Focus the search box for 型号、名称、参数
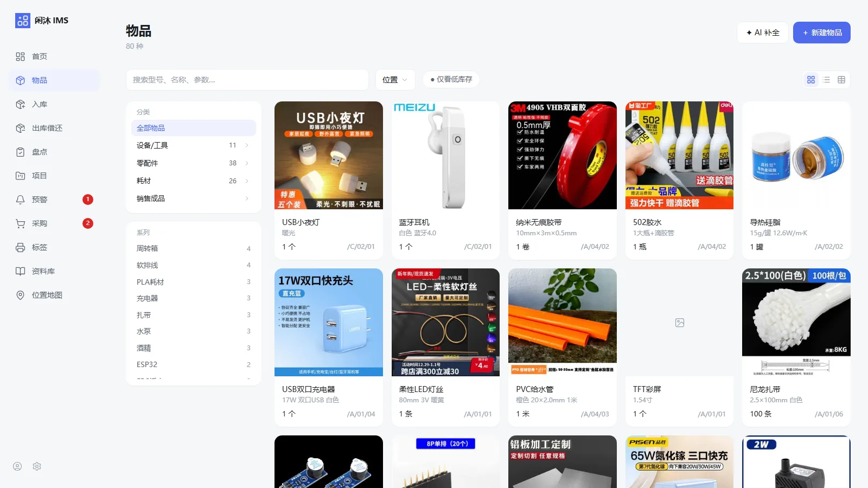 pos(247,80)
